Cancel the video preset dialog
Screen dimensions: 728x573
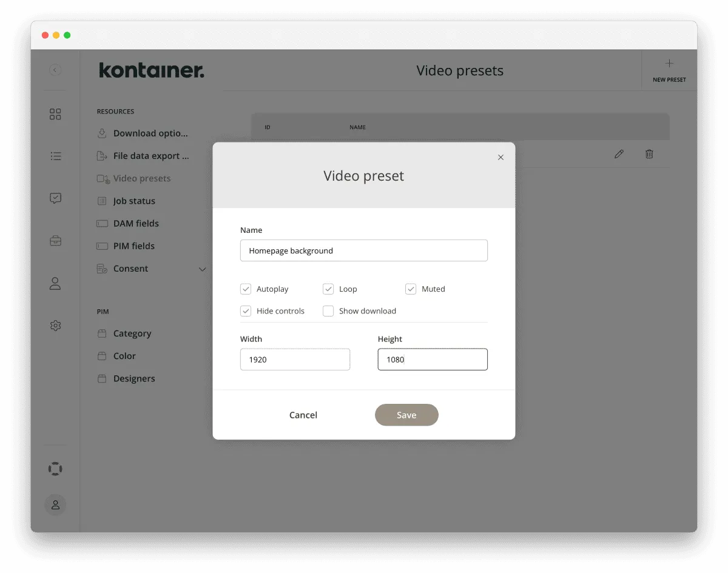click(x=303, y=415)
